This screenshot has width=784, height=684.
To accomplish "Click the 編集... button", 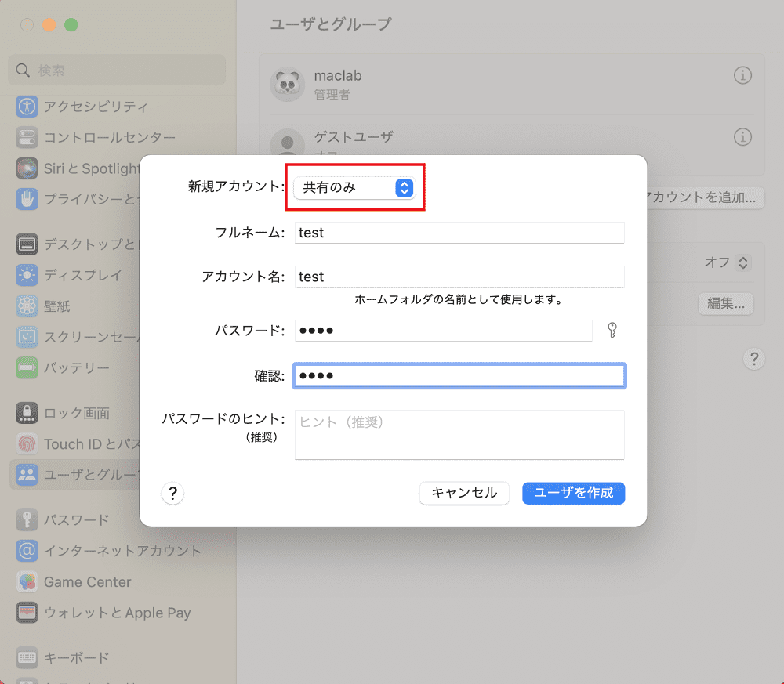I will tap(725, 303).
